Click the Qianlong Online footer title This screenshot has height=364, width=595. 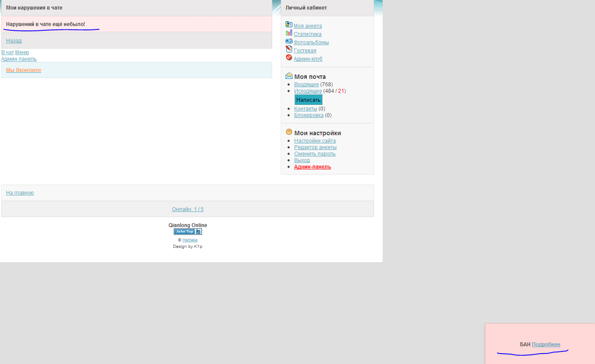tap(188, 225)
